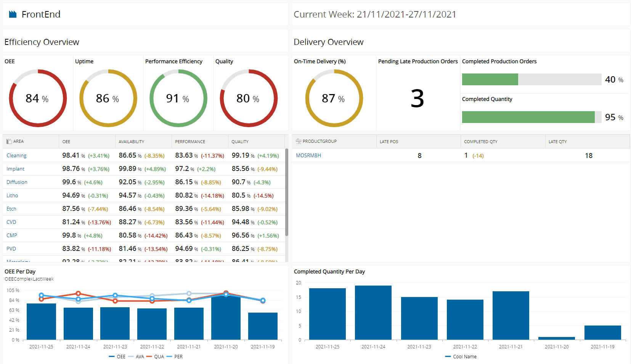
Task: Open the Cleaning area link
Action: 16,156
